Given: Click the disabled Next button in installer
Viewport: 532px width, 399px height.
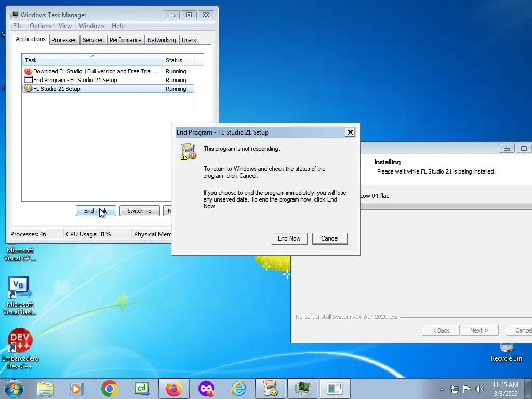Looking at the screenshot, I should [480, 330].
